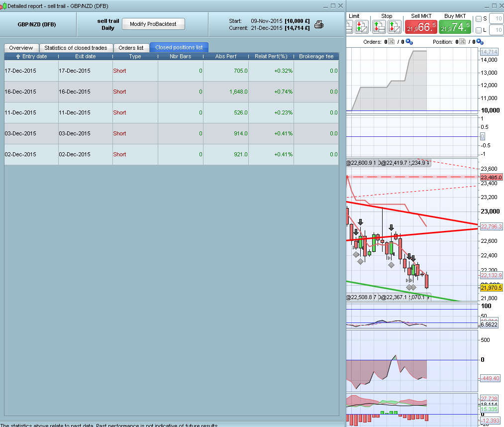The width and height of the screenshot is (504, 427).
Task: Click the -12.393 histogram value label
Action: [491, 421]
